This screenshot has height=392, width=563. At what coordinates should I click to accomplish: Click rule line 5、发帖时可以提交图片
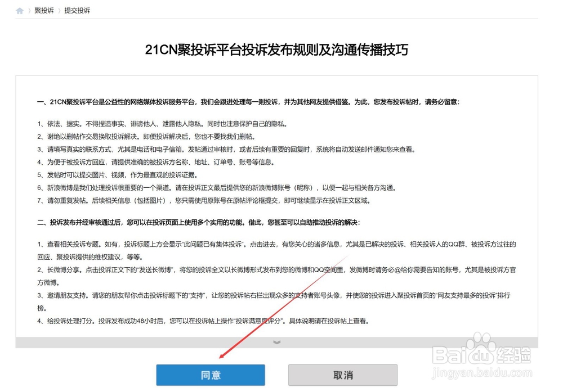point(118,175)
